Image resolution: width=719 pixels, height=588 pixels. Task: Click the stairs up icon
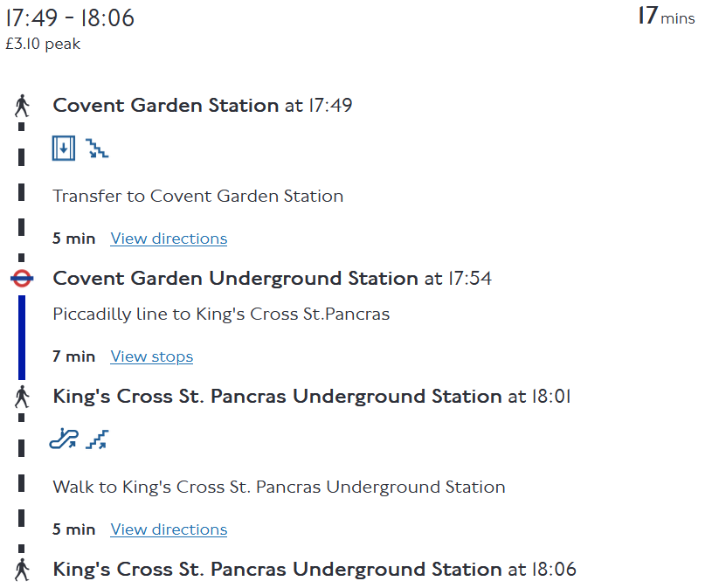pos(97,439)
